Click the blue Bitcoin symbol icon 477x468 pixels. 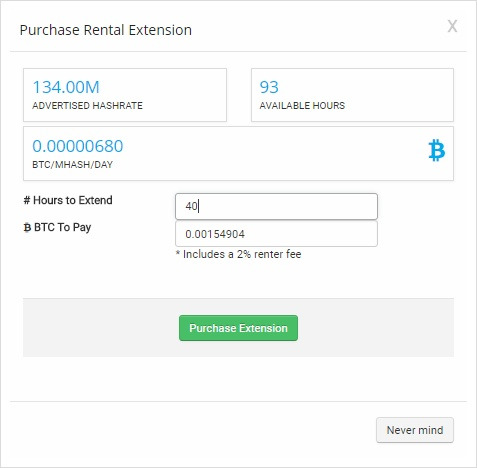[x=436, y=150]
